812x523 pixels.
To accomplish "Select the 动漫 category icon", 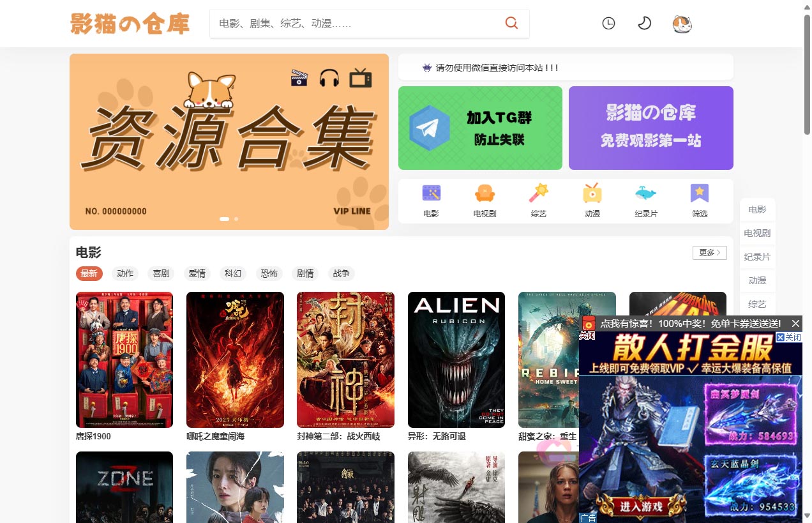I will coord(592,199).
